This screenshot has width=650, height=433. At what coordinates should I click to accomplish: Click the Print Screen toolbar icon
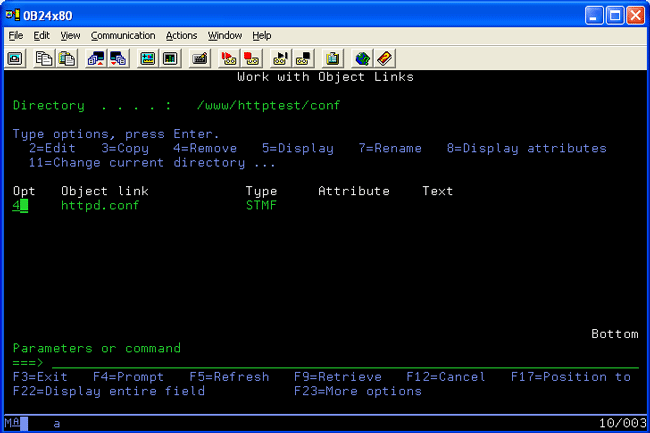tap(16, 58)
